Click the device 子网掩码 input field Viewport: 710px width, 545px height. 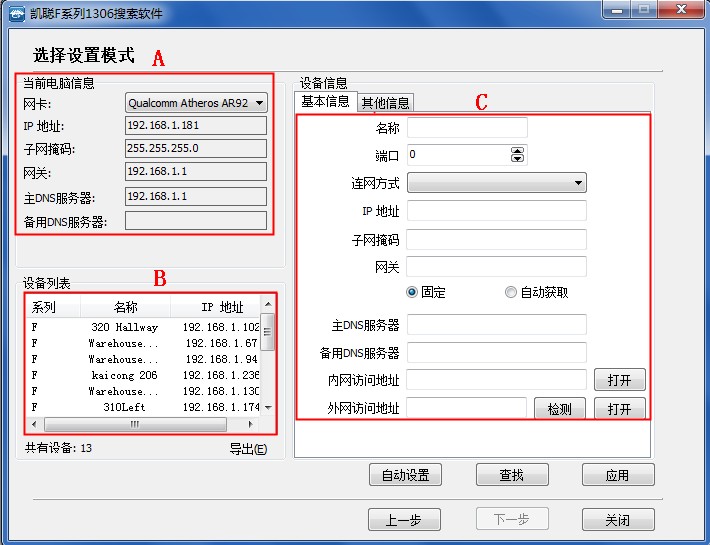pos(497,239)
